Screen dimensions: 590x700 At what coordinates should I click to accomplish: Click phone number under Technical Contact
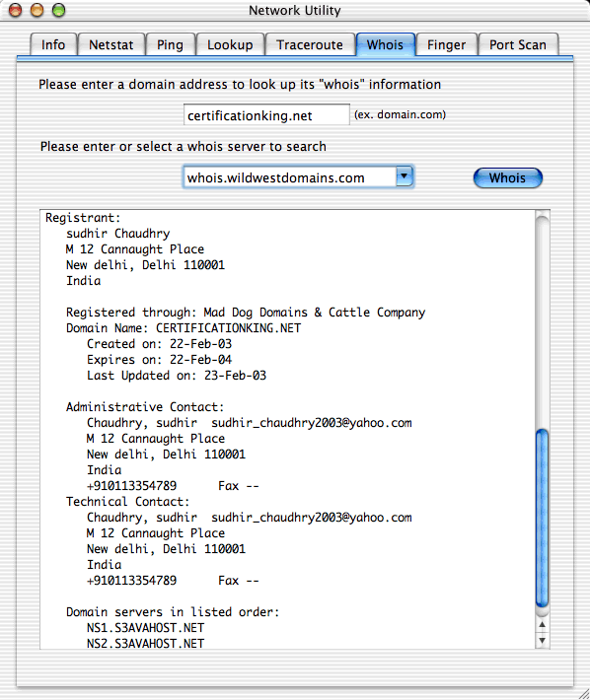click(x=132, y=581)
